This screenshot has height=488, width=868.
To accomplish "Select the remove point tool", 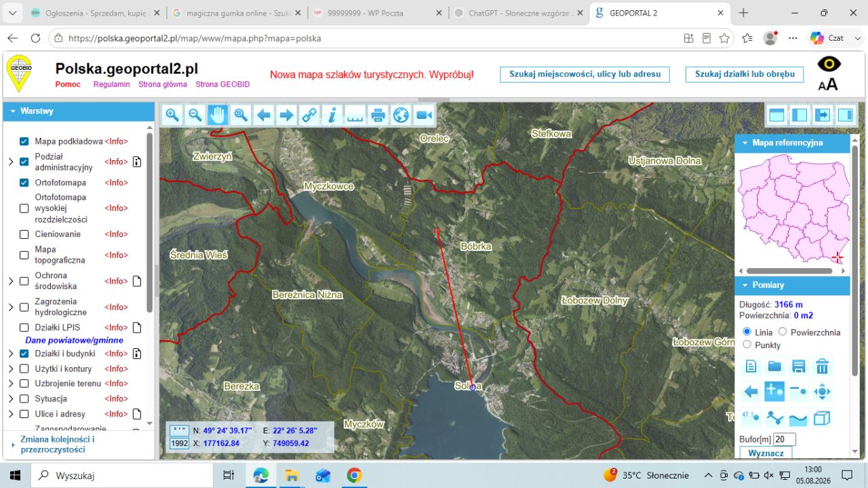I will (798, 392).
